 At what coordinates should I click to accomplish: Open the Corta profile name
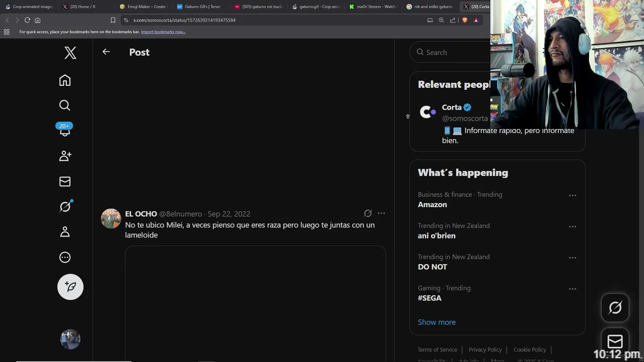(452, 107)
